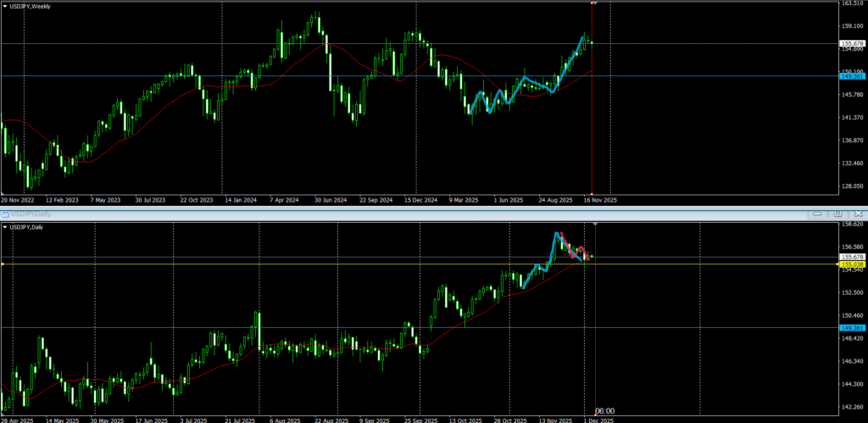The width and height of the screenshot is (868, 423).
Task: Click the 1 Dec 2025 date on Daily time axis
Action: [600, 419]
